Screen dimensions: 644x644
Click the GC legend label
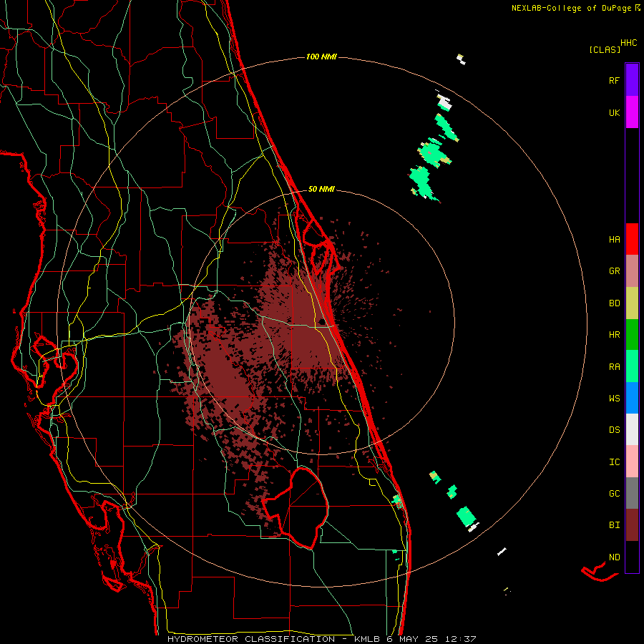pyautogui.click(x=615, y=494)
